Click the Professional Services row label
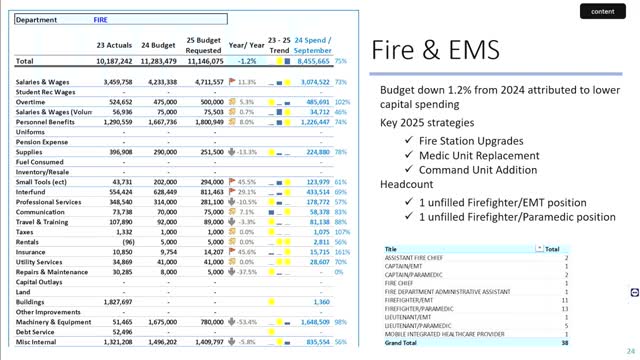 coord(48,202)
